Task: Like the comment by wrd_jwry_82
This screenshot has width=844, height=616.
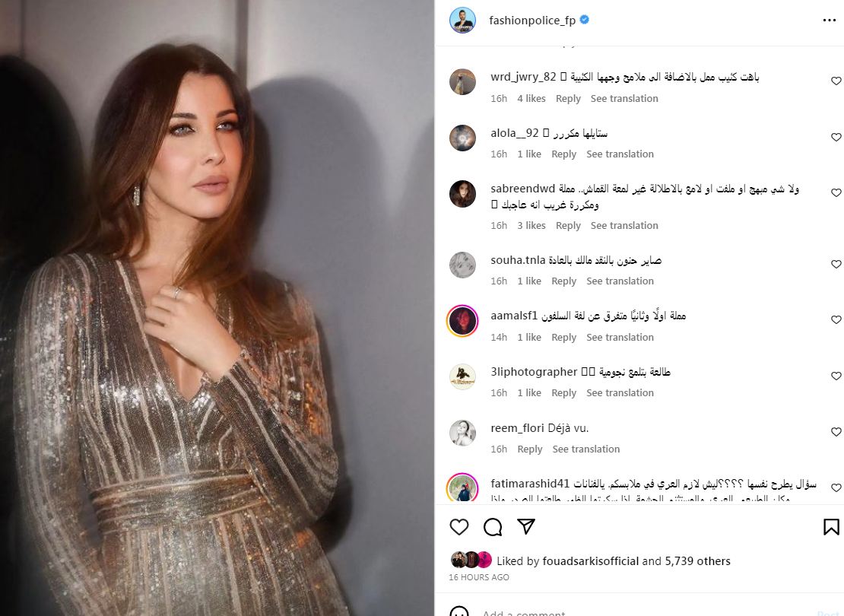Action: click(836, 81)
